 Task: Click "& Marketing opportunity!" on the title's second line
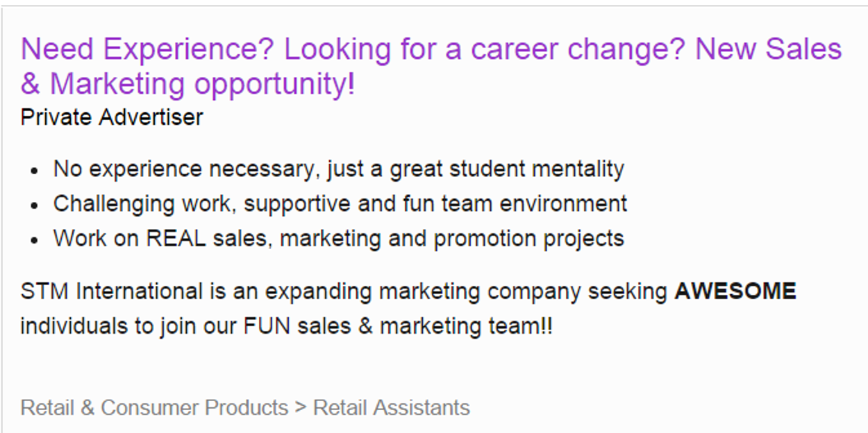point(187,84)
